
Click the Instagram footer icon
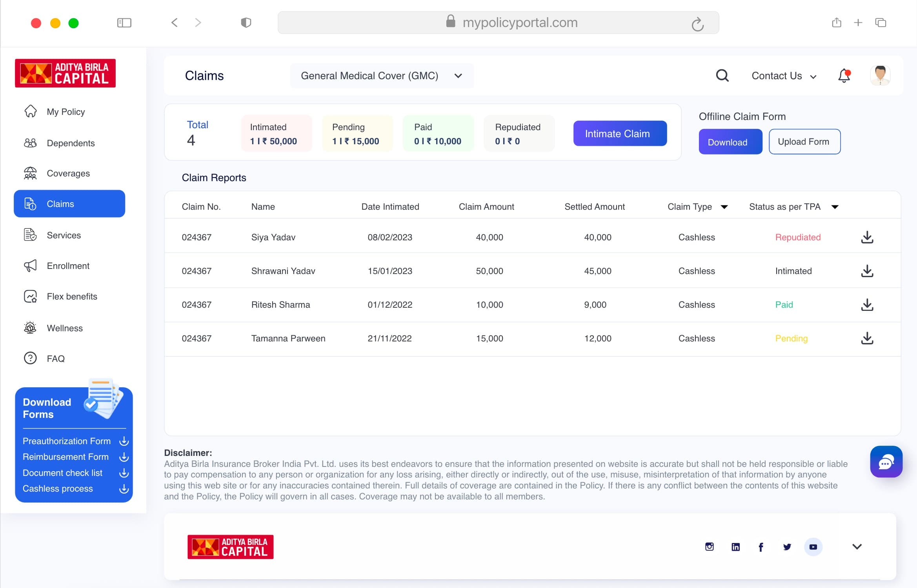[x=709, y=546]
